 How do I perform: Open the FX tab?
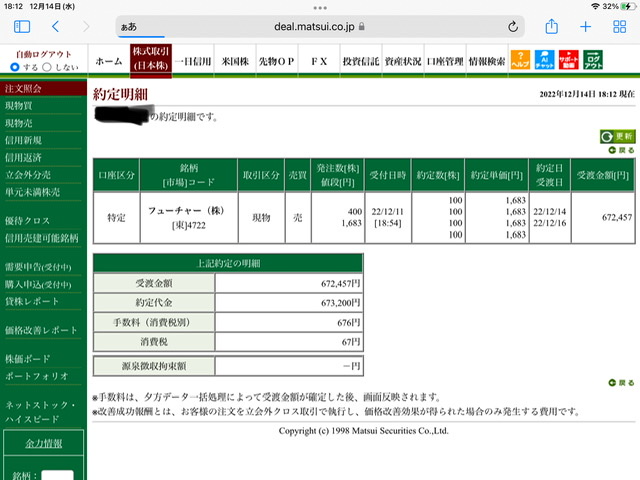coord(319,61)
